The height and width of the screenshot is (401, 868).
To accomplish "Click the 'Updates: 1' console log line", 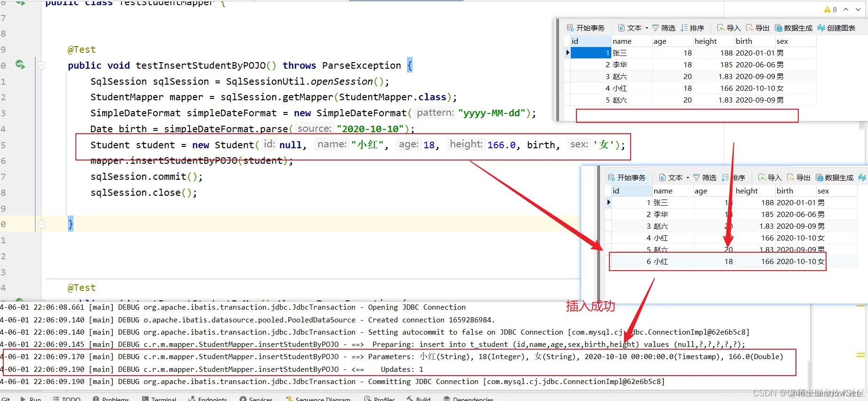I will click(x=212, y=369).
